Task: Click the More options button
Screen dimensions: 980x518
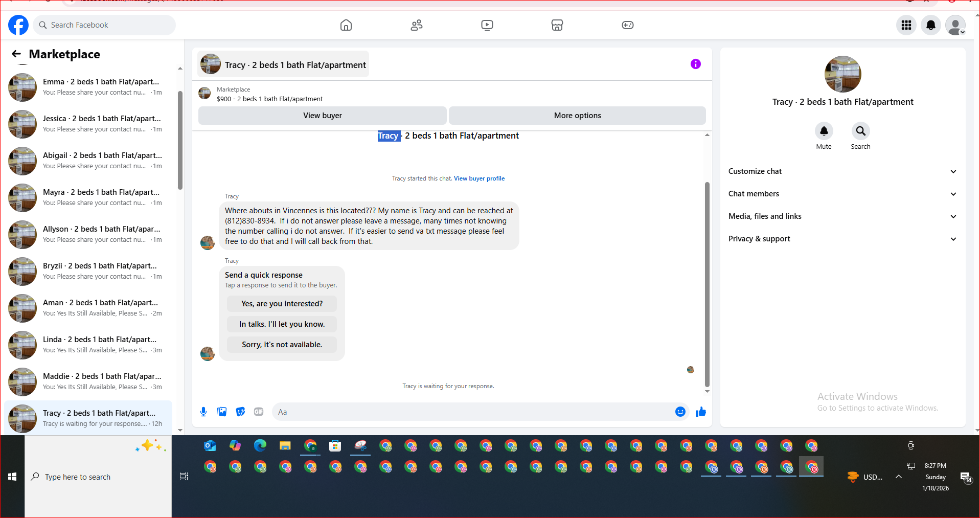Action: coord(578,116)
